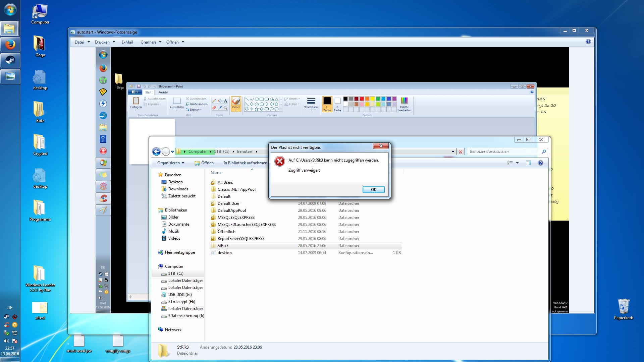This screenshot has width=644, height=362.
Task: Open Firefox from the taskbar
Action: (x=10, y=45)
